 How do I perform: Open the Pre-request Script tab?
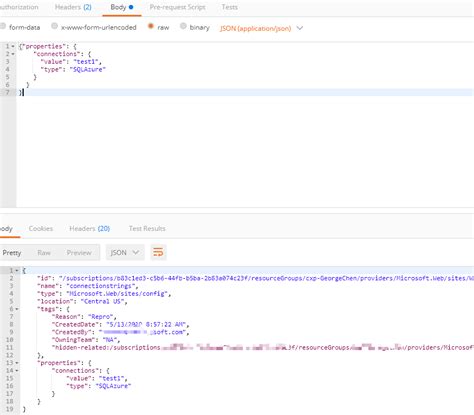click(x=177, y=7)
